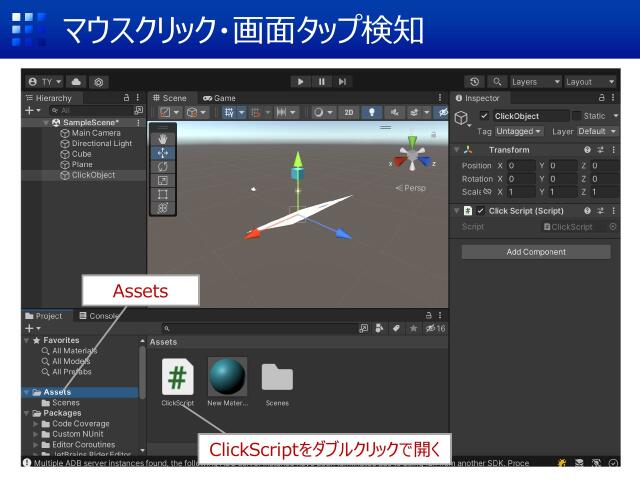Click the Pause button in top toolbar

321,81
